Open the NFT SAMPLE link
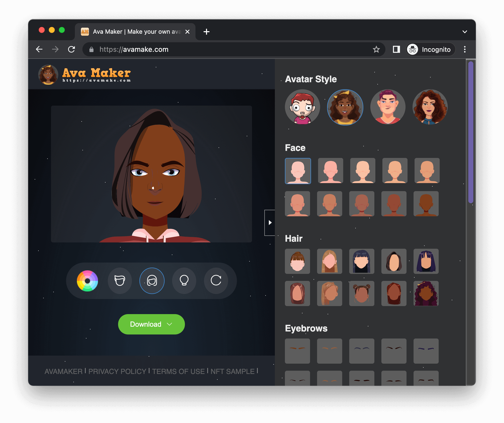Screen dimensions: 504x423 [x=233, y=371]
